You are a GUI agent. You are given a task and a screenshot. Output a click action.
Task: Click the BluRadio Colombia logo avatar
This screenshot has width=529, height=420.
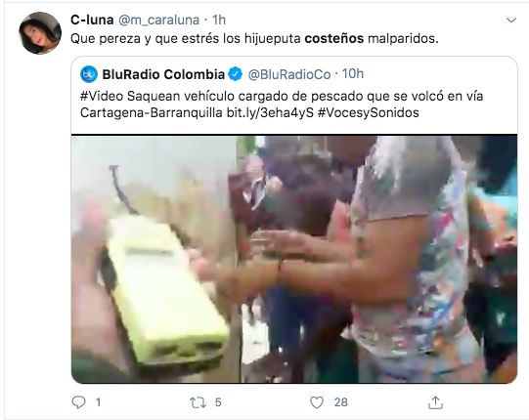click(89, 74)
